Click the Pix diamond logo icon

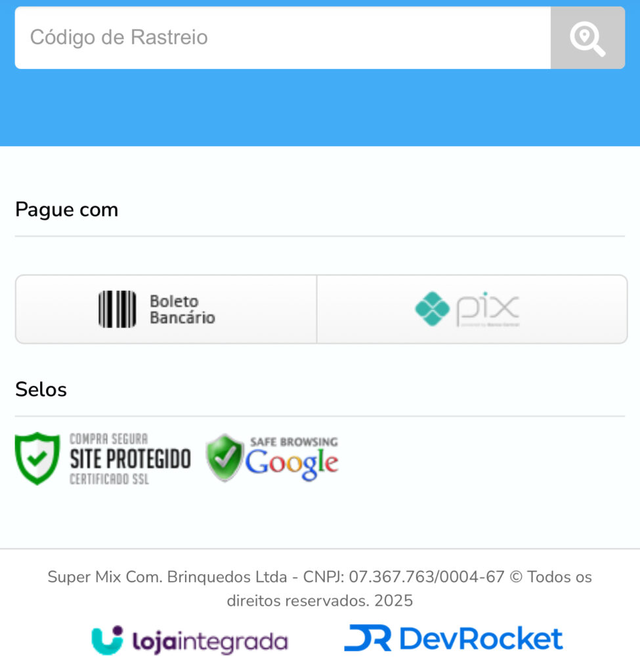432,309
